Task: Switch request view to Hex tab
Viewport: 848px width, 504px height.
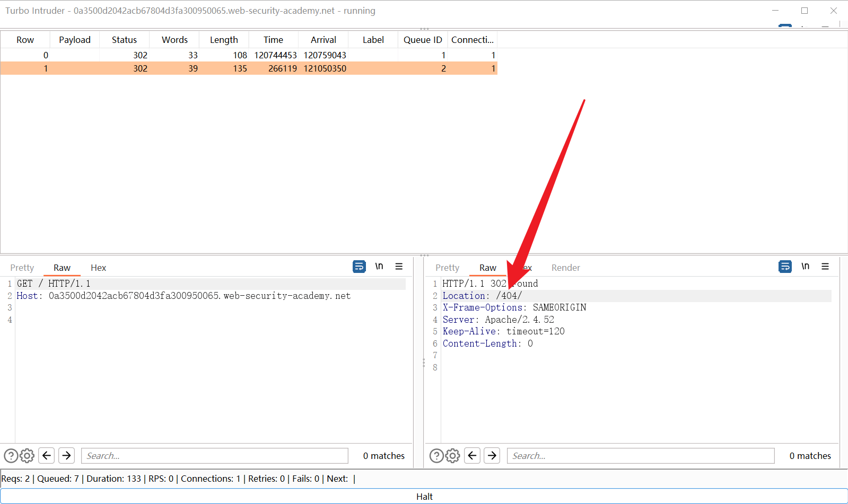Action: pos(98,268)
